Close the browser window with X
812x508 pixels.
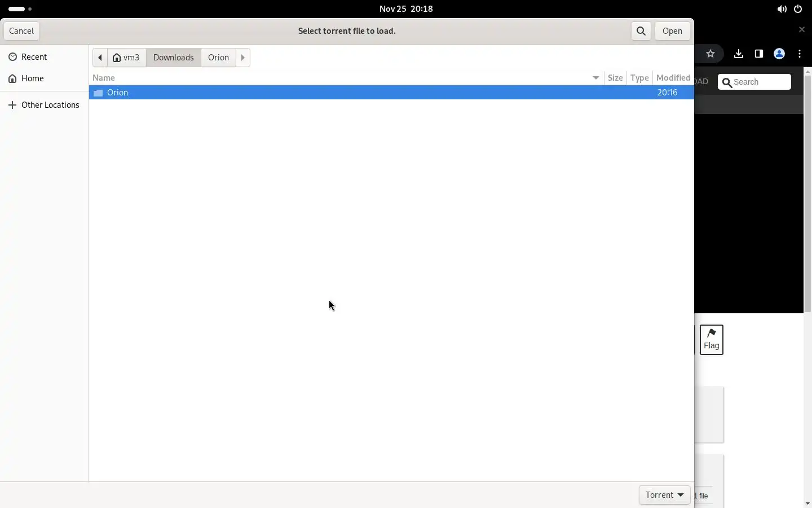pyautogui.click(x=803, y=29)
